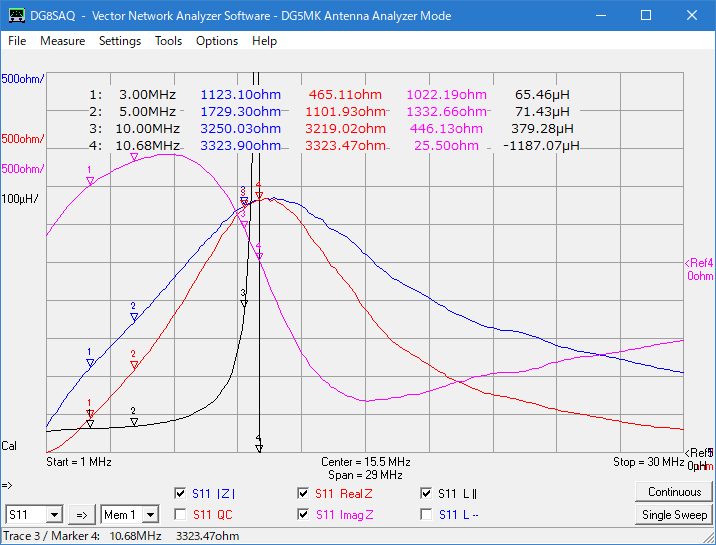This screenshot has height=545, width=716.
Task: Click the magenta 500ohm/ scale label
Action: (23, 168)
